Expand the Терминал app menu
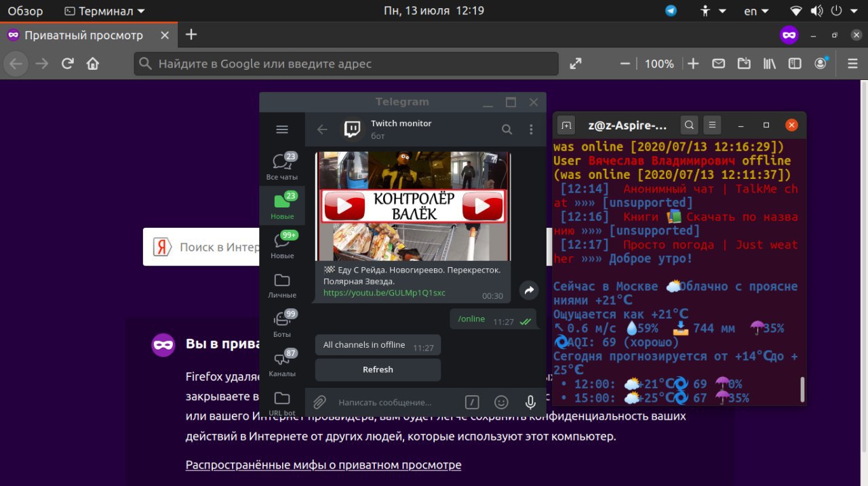The height and width of the screenshot is (486, 868). point(104,11)
